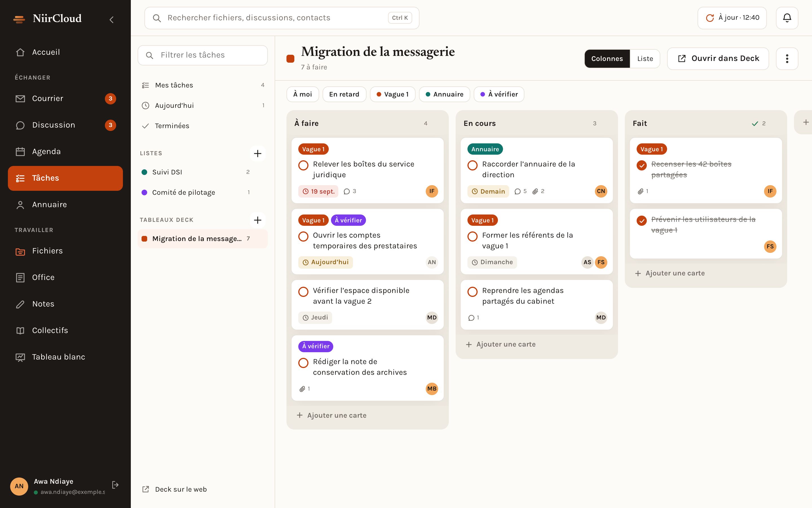Open Fichiers in the sidebar

pyautogui.click(x=65, y=251)
